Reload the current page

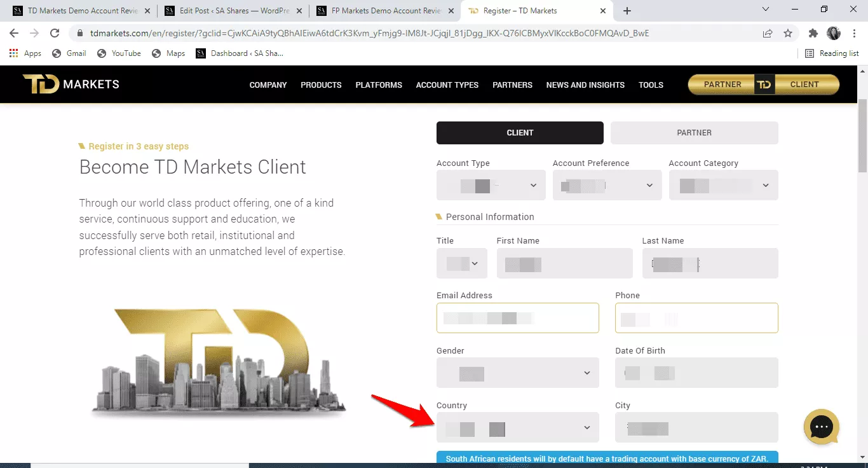(55, 33)
